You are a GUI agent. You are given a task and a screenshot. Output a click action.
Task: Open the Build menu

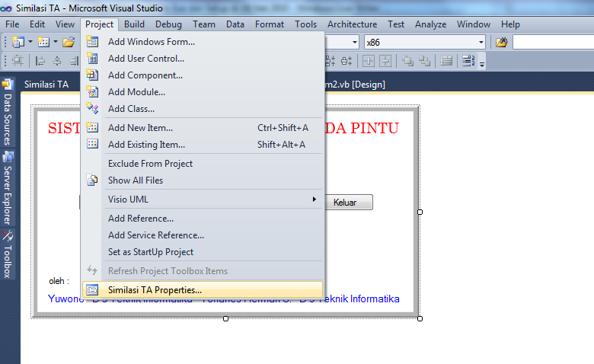point(134,24)
